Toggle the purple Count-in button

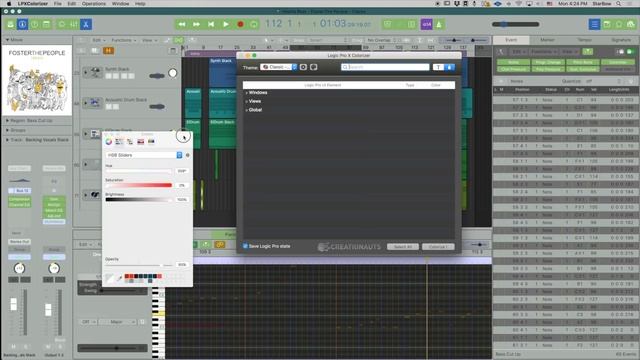coord(427,24)
